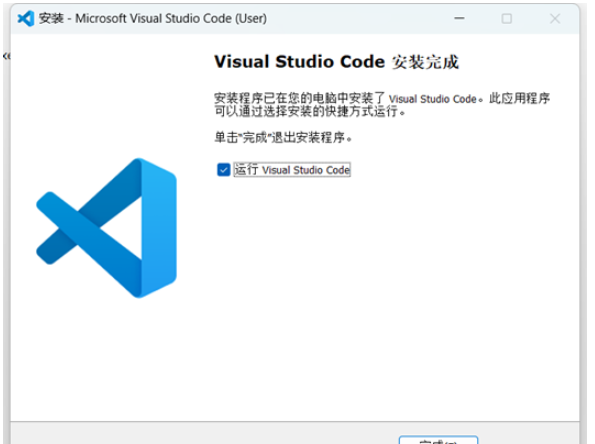Close the installer window with X
Screen dimensions: 595x444
pyautogui.click(x=555, y=18)
